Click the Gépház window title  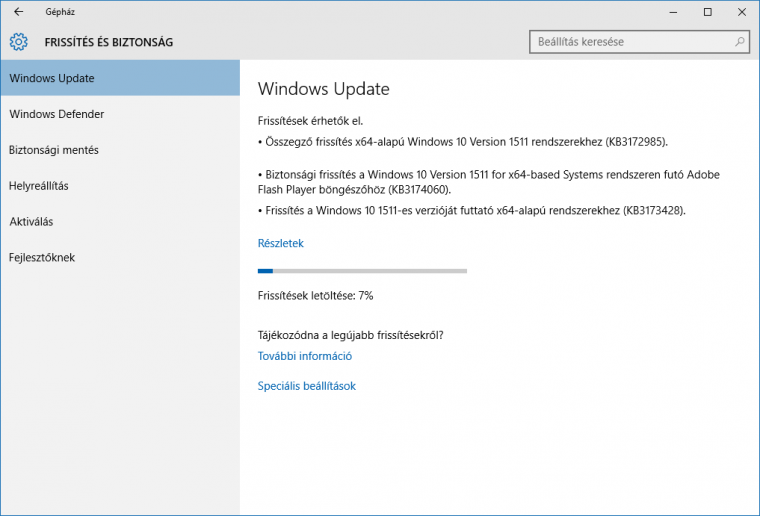pos(60,12)
